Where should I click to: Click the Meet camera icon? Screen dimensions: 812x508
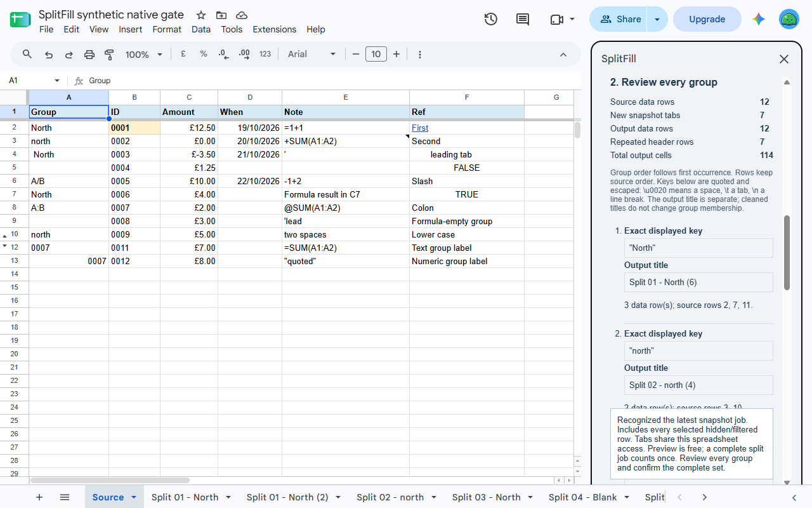(557, 19)
